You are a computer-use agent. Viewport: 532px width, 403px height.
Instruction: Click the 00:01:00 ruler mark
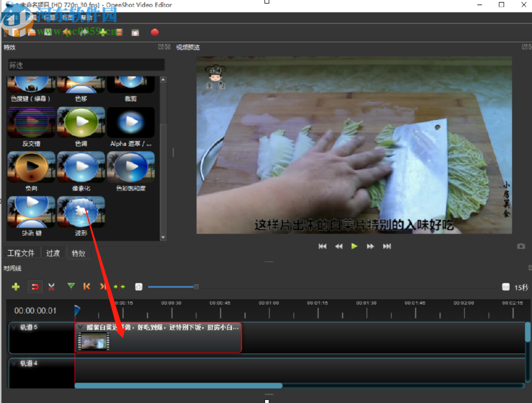point(269,303)
